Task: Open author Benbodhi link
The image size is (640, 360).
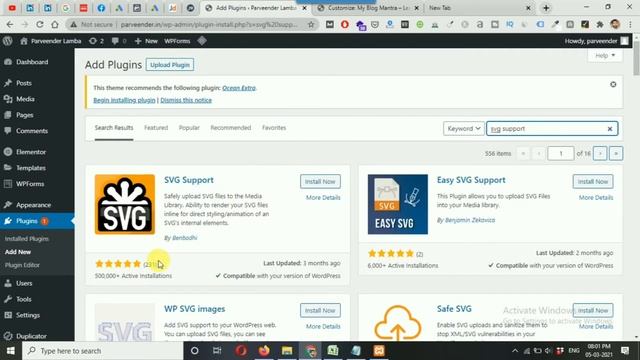Action: pyautogui.click(x=184, y=238)
